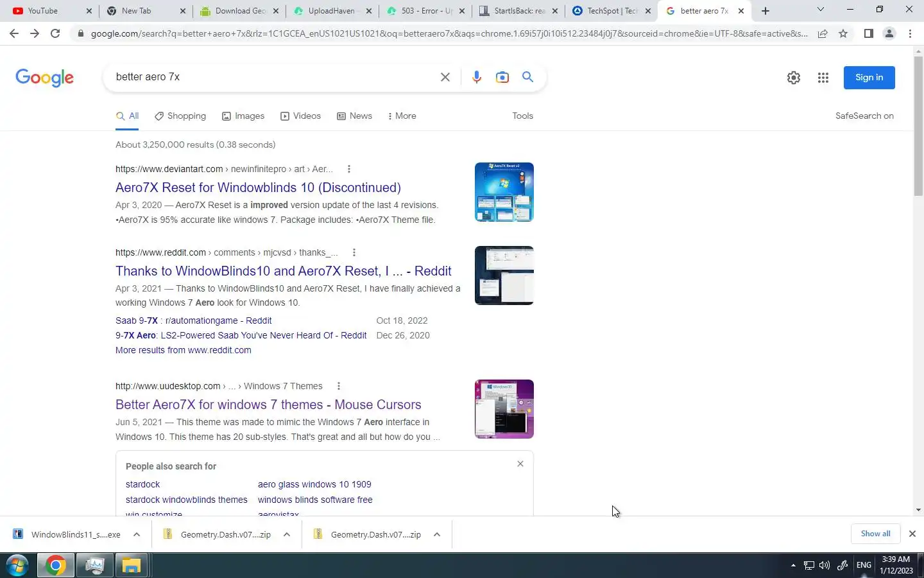Open more options for the uudesktop result
The height and width of the screenshot is (578, 924).
pyautogui.click(x=339, y=386)
